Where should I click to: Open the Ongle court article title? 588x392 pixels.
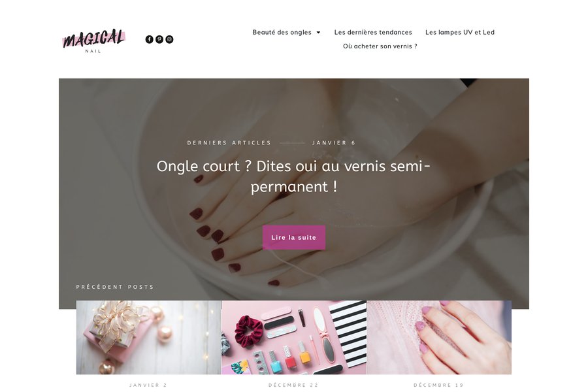293,176
